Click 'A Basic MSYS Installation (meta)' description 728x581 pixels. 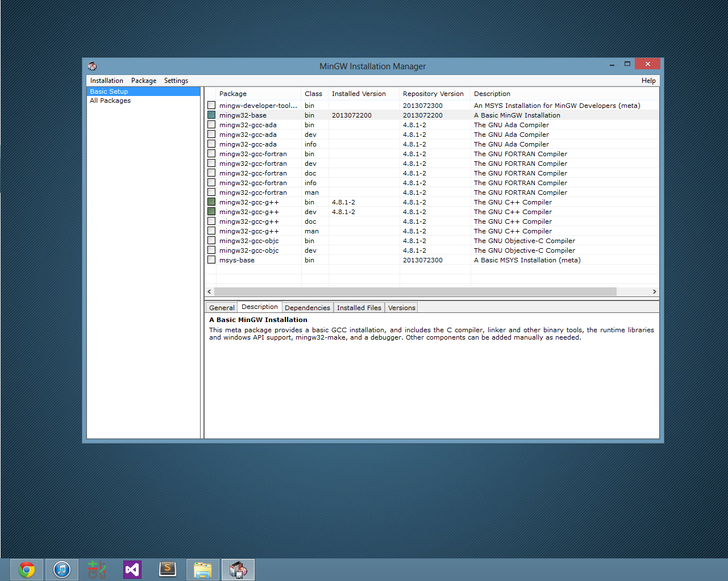pyautogui.click(x=527, y=260)
